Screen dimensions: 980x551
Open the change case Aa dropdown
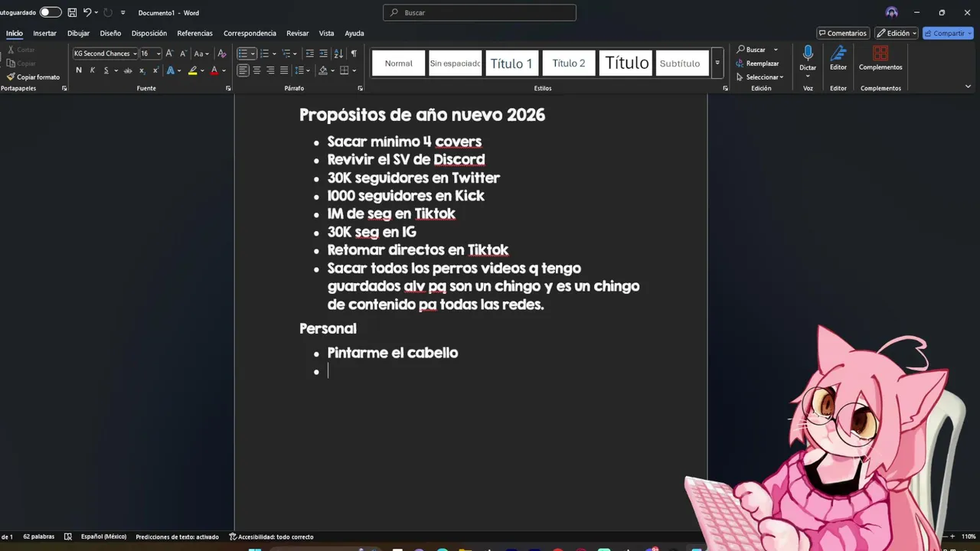point(201,54)
